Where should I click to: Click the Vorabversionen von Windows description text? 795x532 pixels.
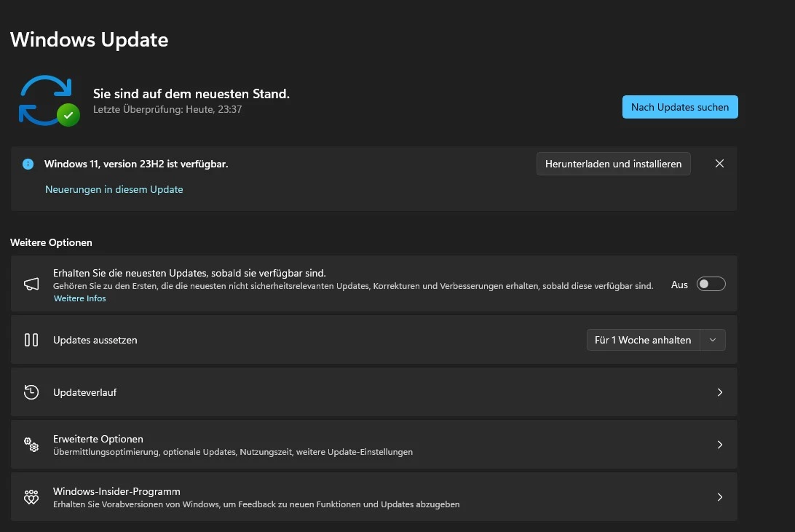coord(256,504)
